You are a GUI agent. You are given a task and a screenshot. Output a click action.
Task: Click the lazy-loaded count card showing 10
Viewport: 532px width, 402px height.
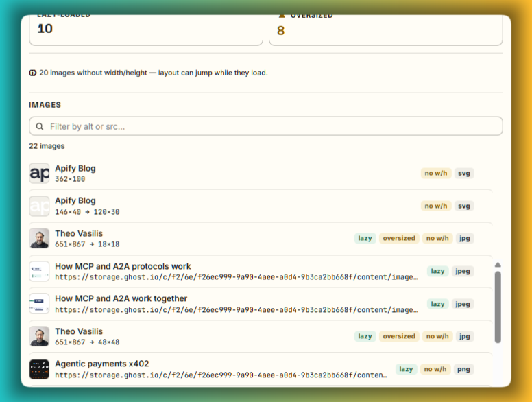tap(146, 30)
